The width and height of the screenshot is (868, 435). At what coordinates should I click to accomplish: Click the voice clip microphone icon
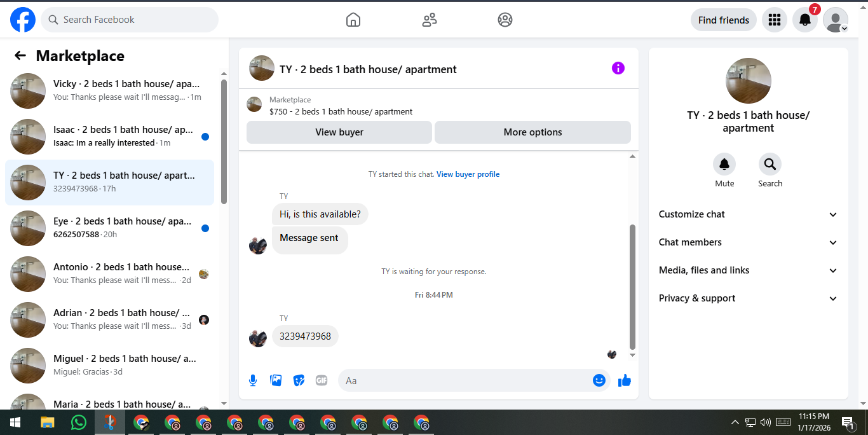(x=253, y=380)
